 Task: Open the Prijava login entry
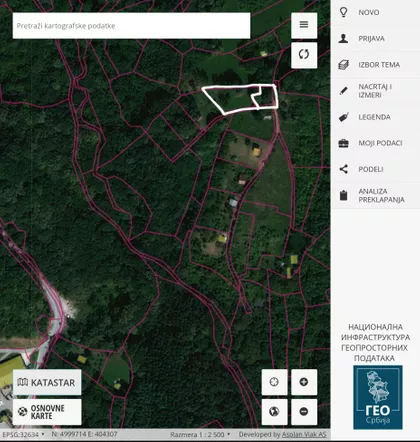(x=375, y=39)
